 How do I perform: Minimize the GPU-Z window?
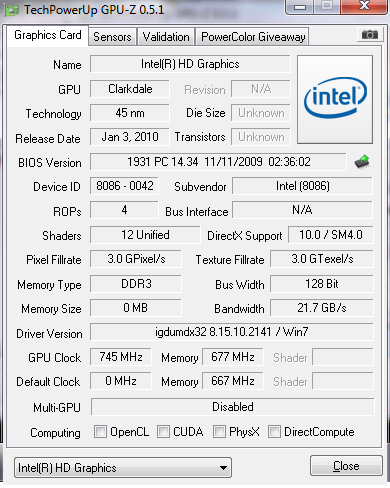coord(300,6)
